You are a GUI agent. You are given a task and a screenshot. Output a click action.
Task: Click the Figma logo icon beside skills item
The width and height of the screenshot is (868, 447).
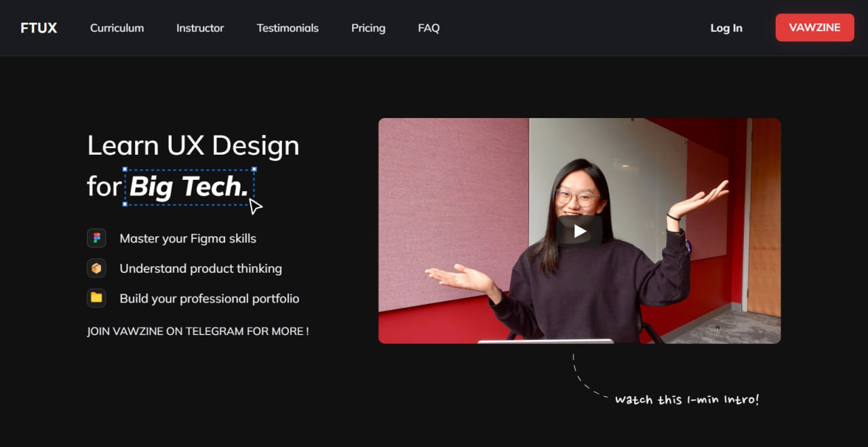[x=96, y=238]
